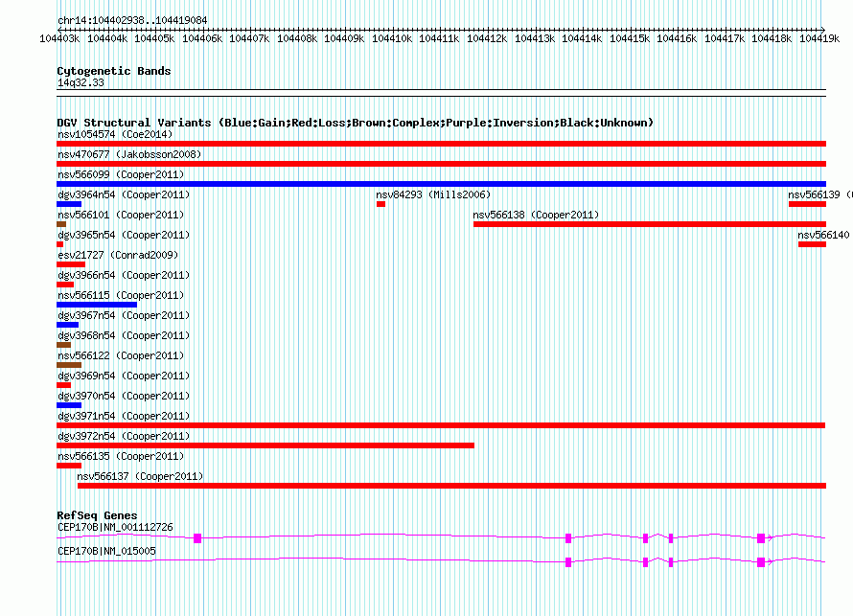Open the nsv566138 (Cooper2011) label
Image resolution: width=853 pixels, height=616 pixels.
coord(536,215)
